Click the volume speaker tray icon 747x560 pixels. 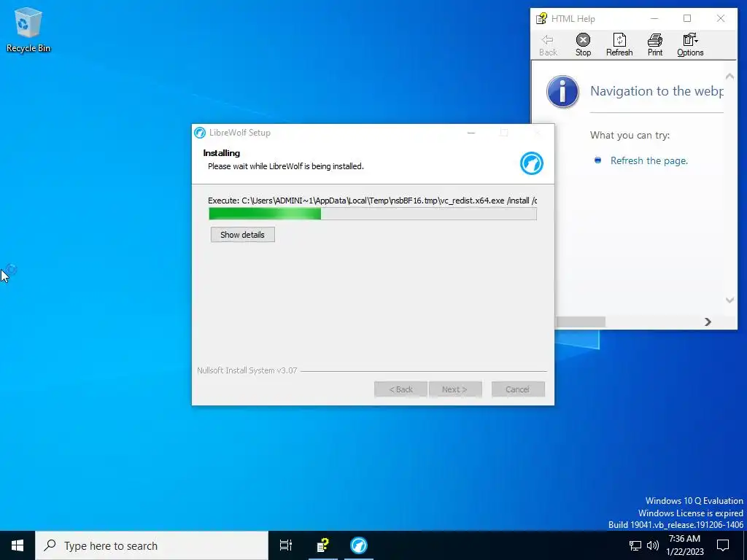pyautogui.click(x=653, y=545)
